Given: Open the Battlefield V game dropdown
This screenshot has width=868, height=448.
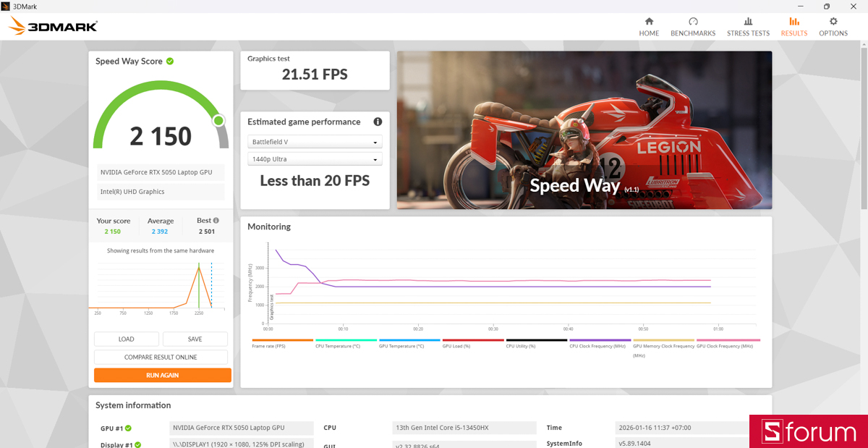Looking at the screenshot, I should 315,142.
